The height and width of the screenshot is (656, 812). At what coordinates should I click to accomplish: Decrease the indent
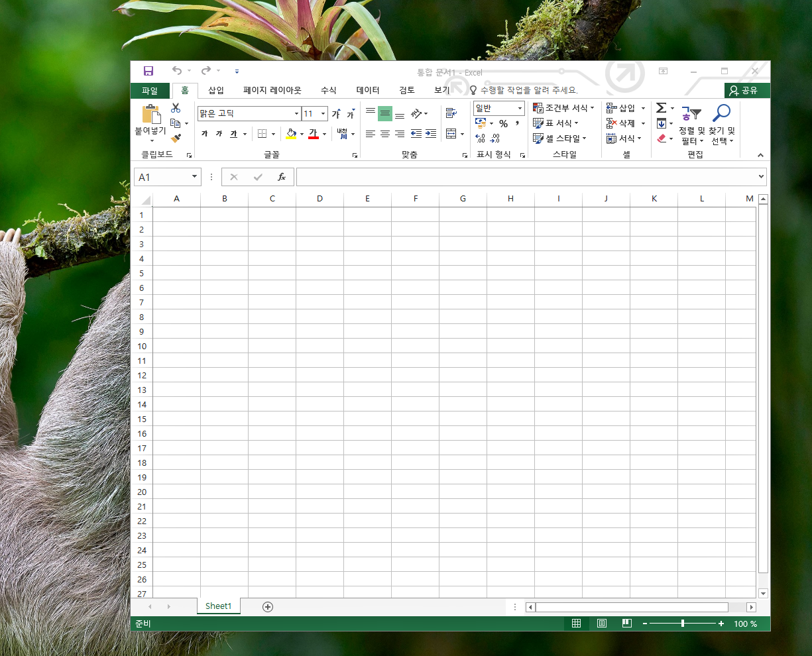click(x=416, y=134)
